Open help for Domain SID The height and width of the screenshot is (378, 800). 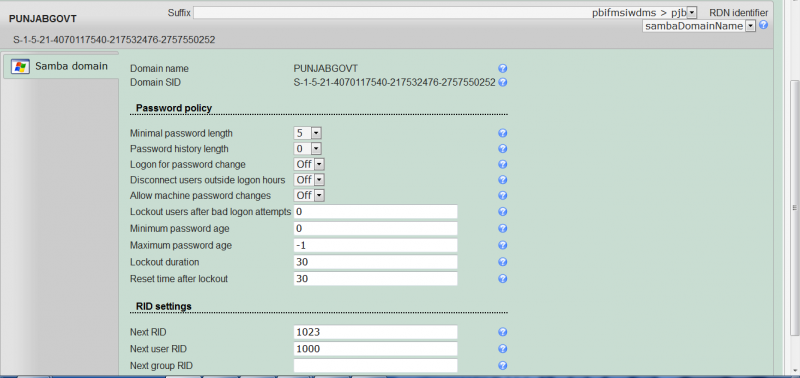pos(503,82)
